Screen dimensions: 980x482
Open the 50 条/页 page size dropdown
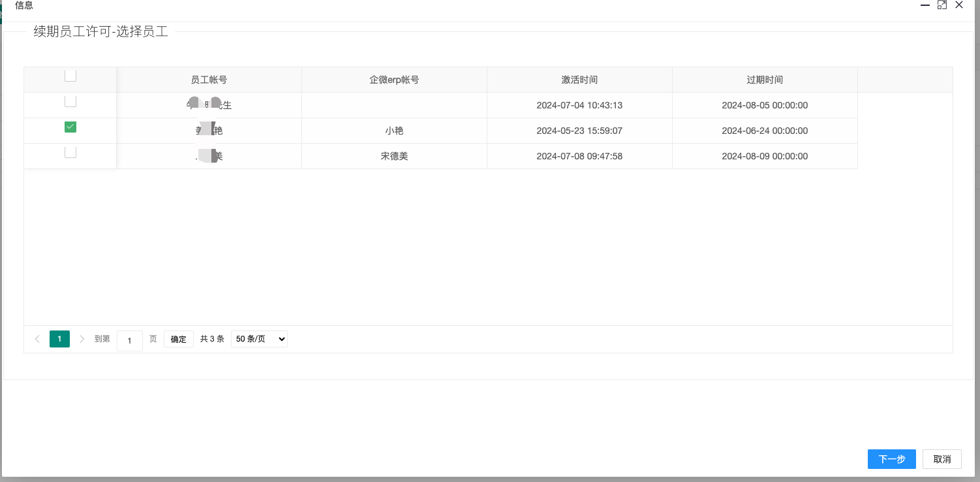click(259, 339)
